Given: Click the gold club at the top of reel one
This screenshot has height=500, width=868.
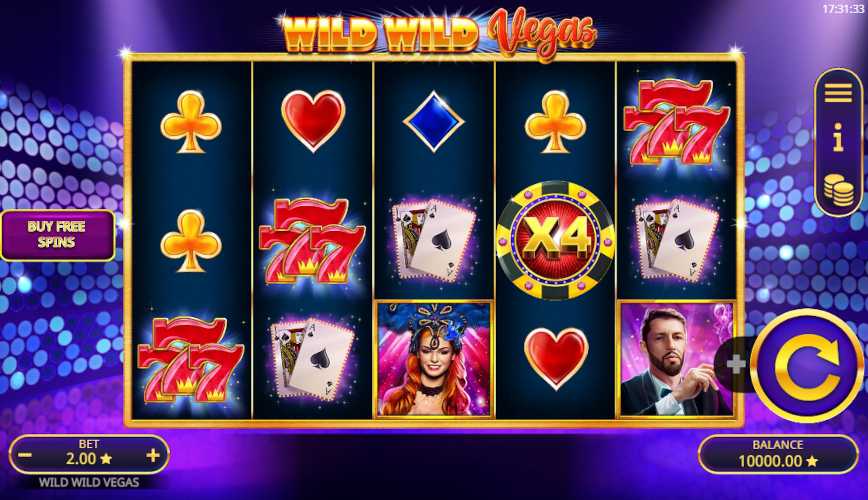Looking at the screenshot, I should coord(191,121).
